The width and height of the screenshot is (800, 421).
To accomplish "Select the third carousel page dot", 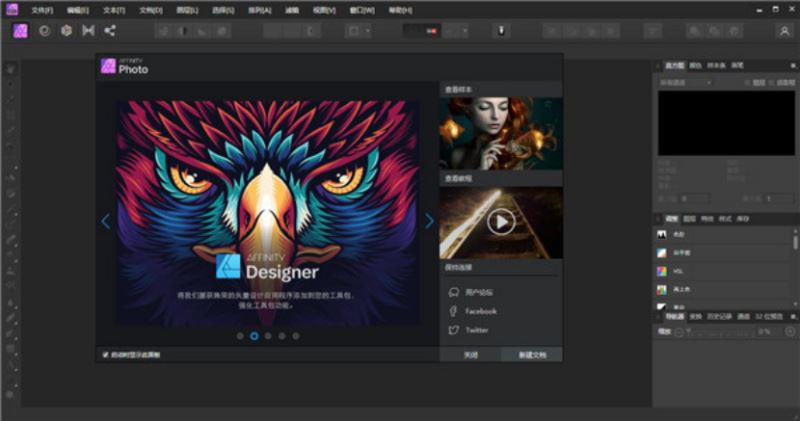I will [268, 336].
